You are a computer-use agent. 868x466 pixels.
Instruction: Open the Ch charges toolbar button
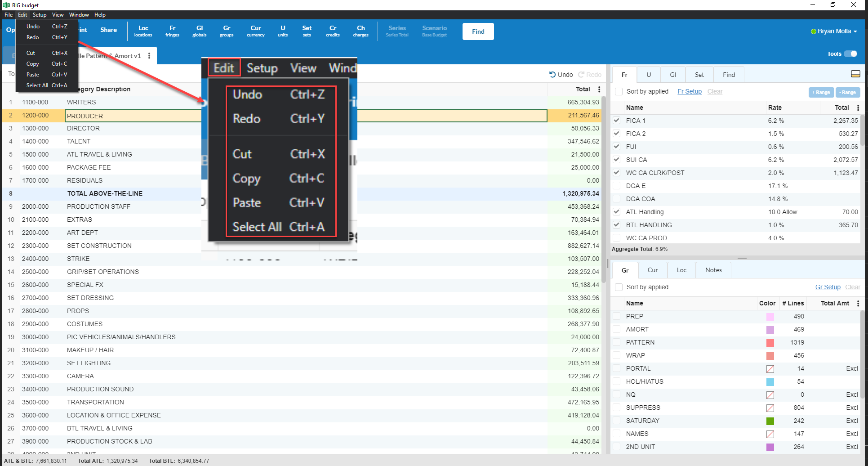(x=361, y=31)
